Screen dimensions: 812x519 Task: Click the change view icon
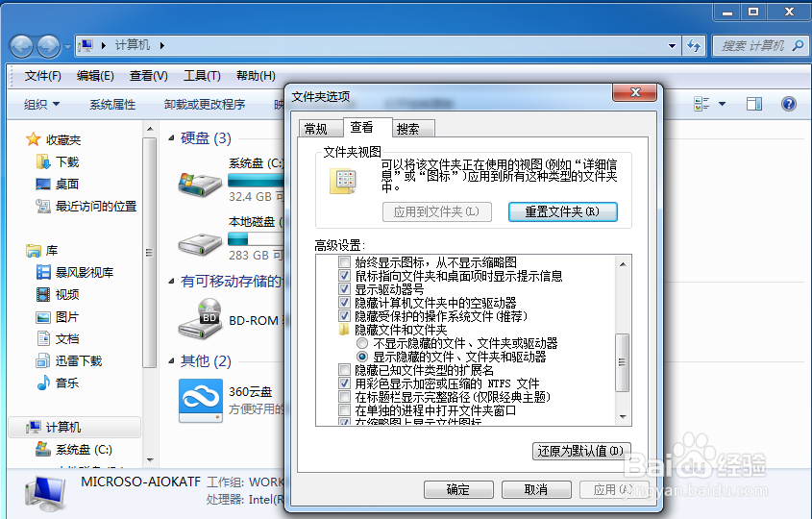(x=701, y=104)
